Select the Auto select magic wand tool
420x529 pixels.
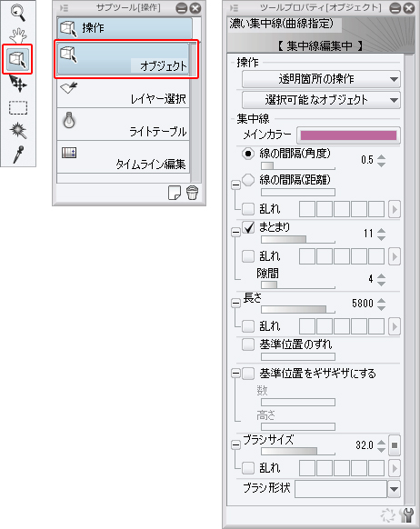(18, 131)
